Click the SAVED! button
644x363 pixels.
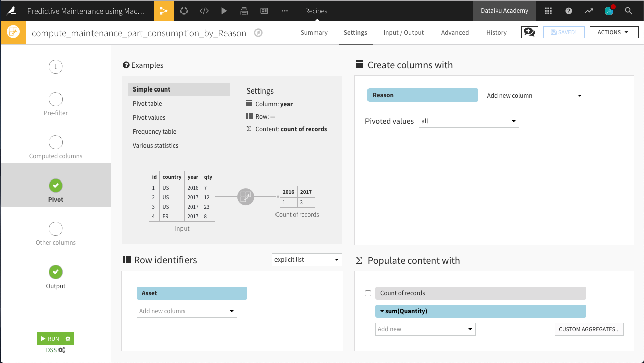pyautogui.click(x=564, y=32)
